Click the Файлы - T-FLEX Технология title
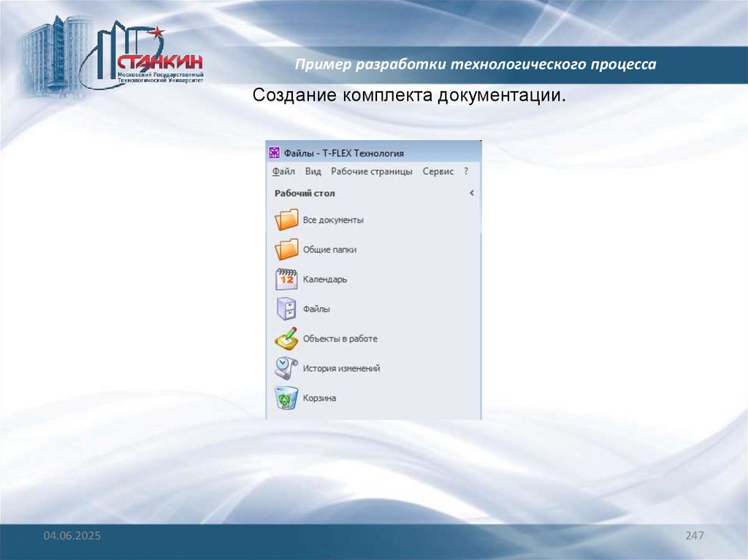Image resolution: width=748 pixels, height=560 pixels. tap(344, 153)
